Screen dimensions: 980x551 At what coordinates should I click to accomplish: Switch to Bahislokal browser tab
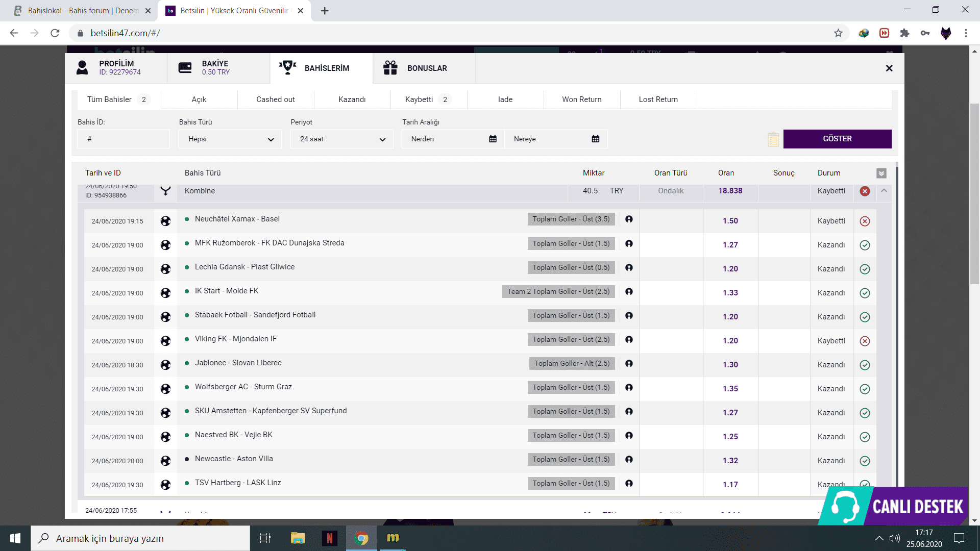(x=82, y=11)
